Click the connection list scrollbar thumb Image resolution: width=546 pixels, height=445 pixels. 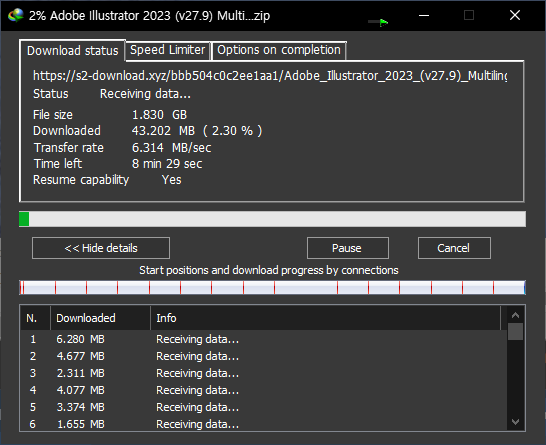tap(515, 331)
